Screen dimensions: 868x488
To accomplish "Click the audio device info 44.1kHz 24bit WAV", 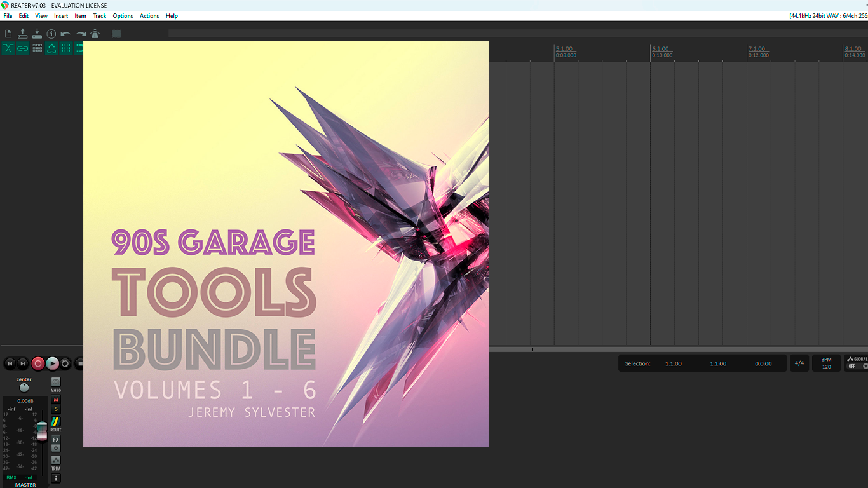I will pos(828,16).
